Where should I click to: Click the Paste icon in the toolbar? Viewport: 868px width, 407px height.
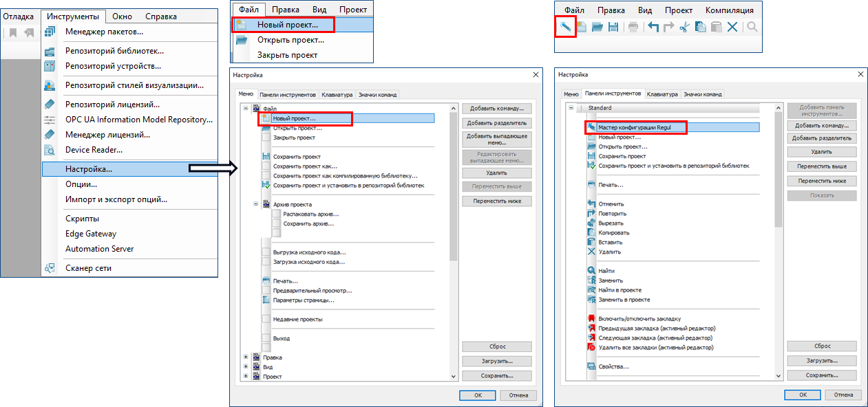coord(717,27)
